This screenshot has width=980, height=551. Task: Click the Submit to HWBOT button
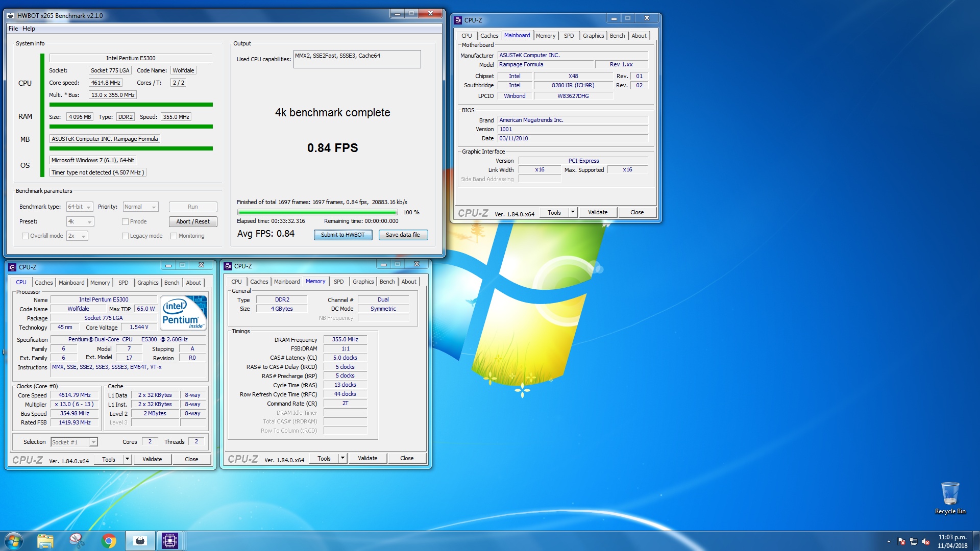tap(342, 235)
